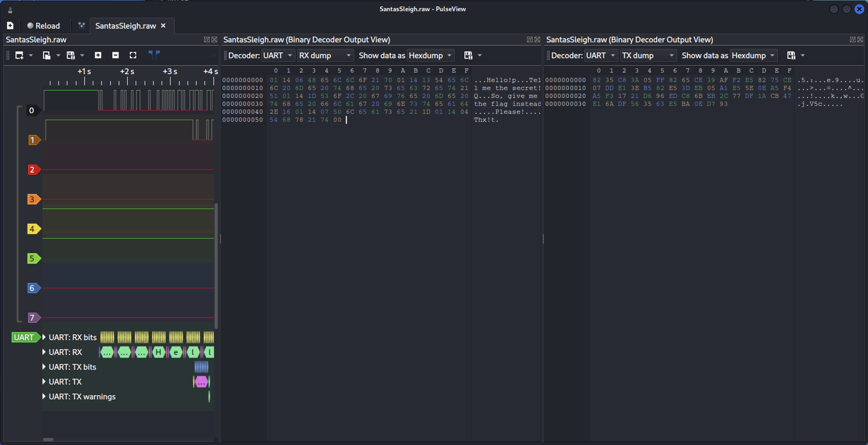Click the new view icon in the trace toolbar
The width and height of the screenshot is (868, 445).
pyautogui.click(x=19, y=55)
